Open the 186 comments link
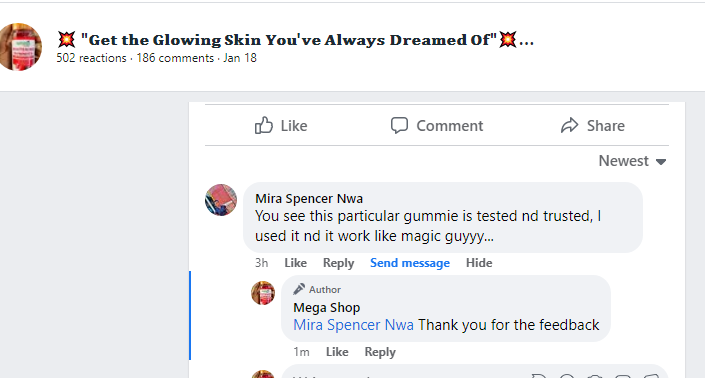 pos(175,58)
